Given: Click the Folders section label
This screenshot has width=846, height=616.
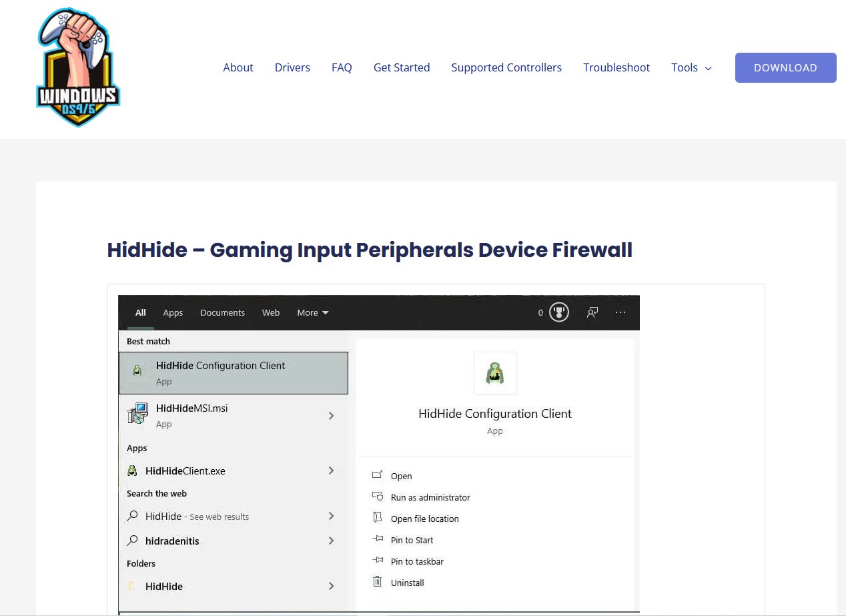Looking at the screenshot, I should [x=141, y=563].
